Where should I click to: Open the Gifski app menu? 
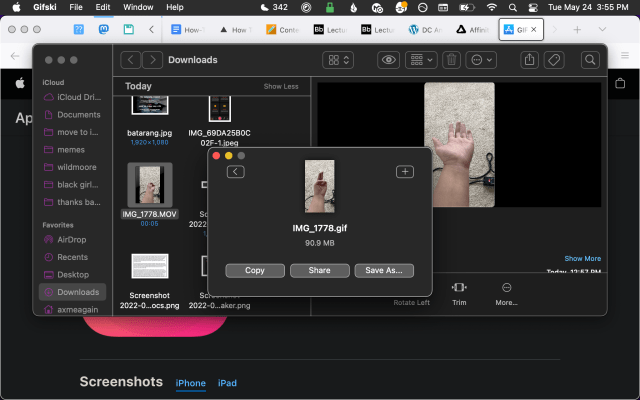click(x=45, y=7)
